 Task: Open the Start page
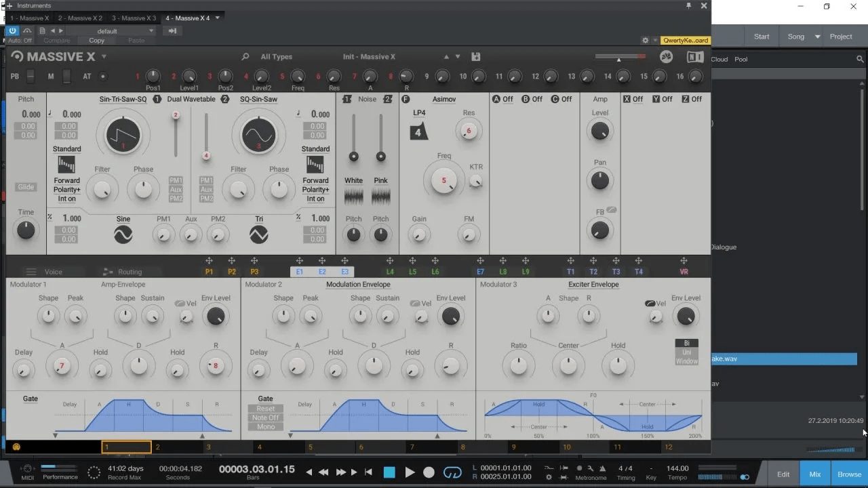coord(762,37)
